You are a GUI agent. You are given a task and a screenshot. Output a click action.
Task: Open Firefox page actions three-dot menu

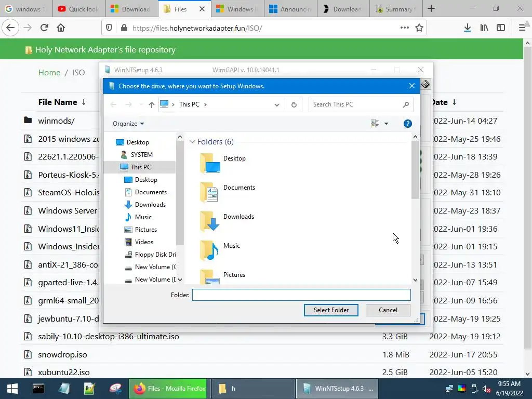404,28
